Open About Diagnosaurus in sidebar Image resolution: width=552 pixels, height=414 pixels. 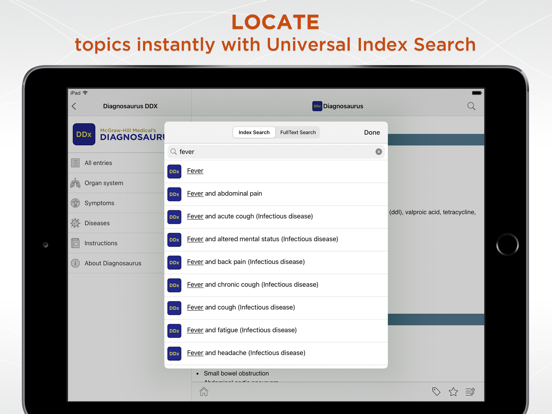116,263
